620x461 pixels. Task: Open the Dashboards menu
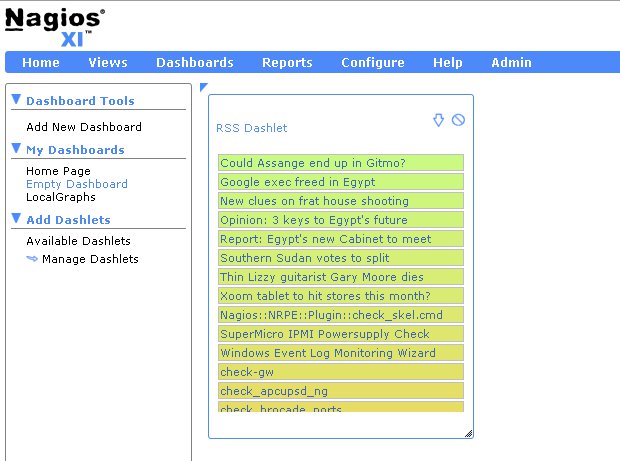(x=195, y=62)
